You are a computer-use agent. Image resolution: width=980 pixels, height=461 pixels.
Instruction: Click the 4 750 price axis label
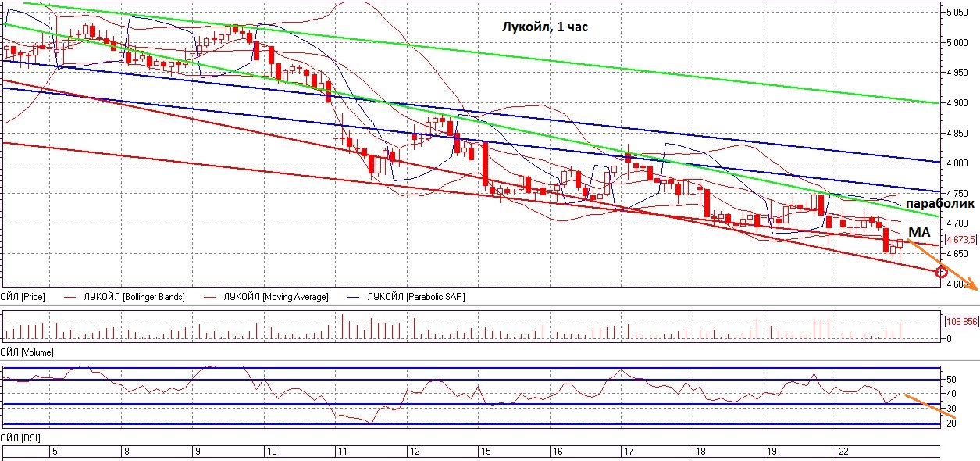(x=959, y=194)
